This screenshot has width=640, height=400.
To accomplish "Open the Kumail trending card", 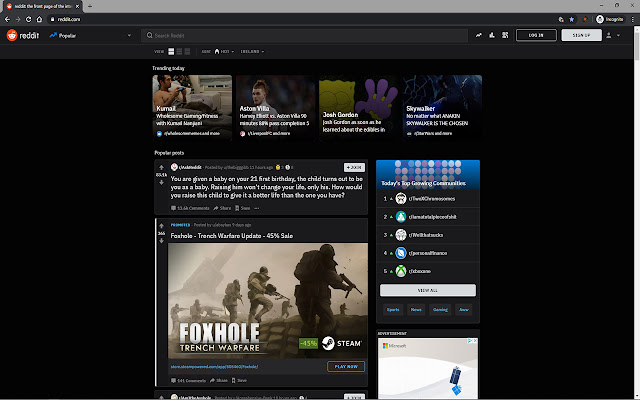I will click(192, 108).
